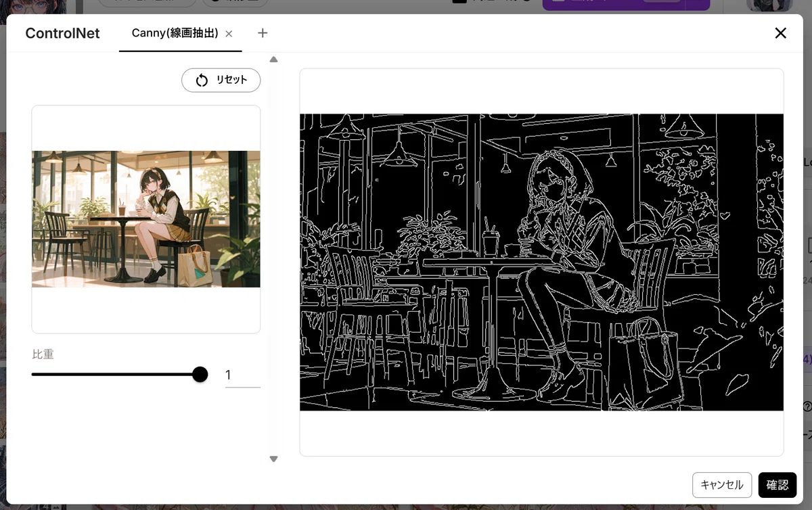812x510 pixels.
Task: Click the scroll up arrow of left panel
Action: (273, 60)
